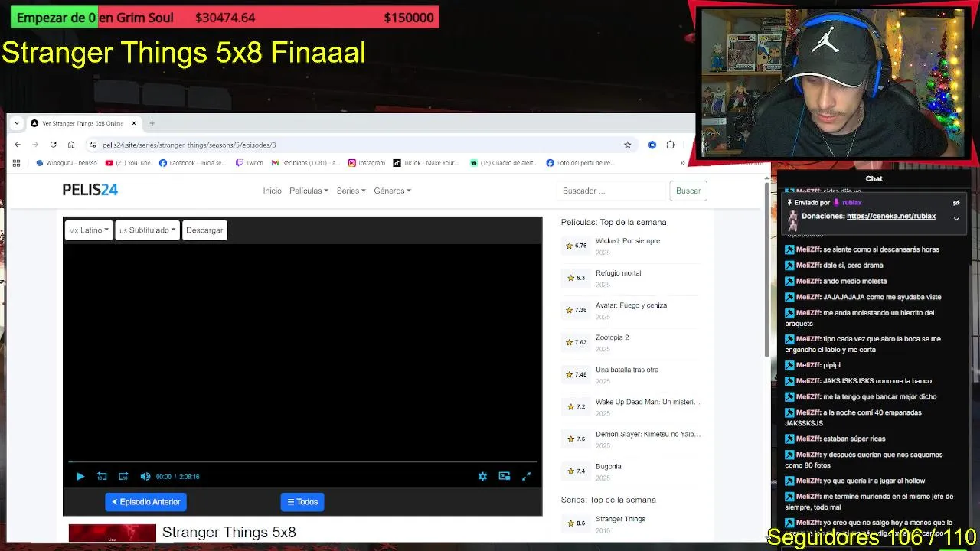
Task: Click the page vertical scrollbar
Action: [767, 268]
